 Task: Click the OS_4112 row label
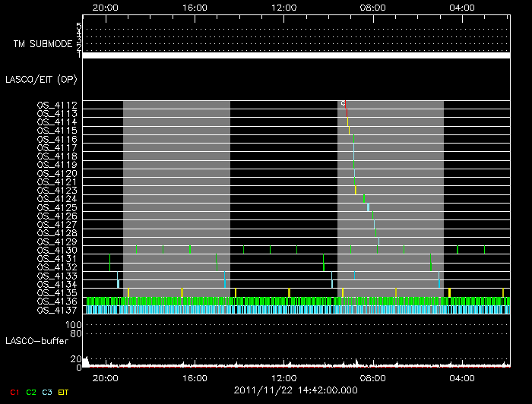click(x=57, y=105)
